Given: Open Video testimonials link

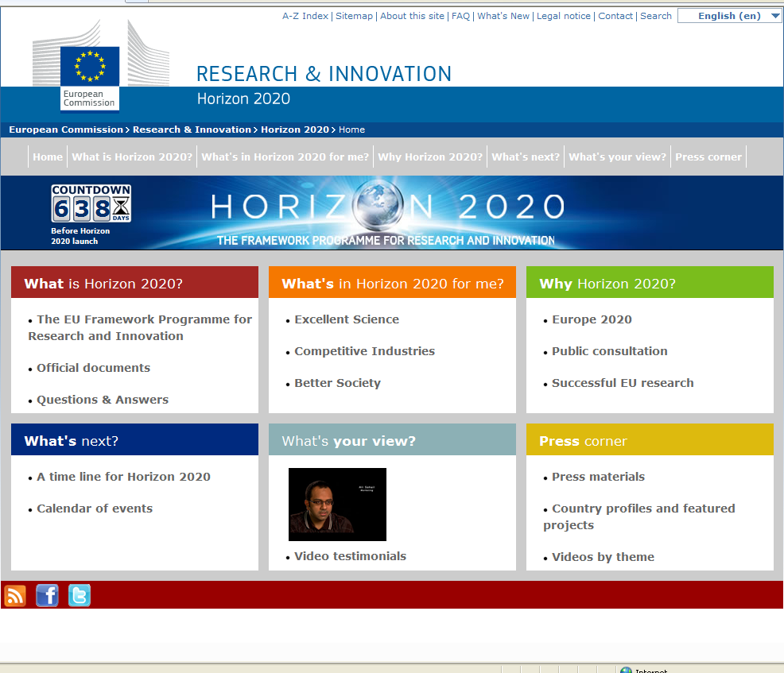Looking at the screenshot, I should click(350, 556).
